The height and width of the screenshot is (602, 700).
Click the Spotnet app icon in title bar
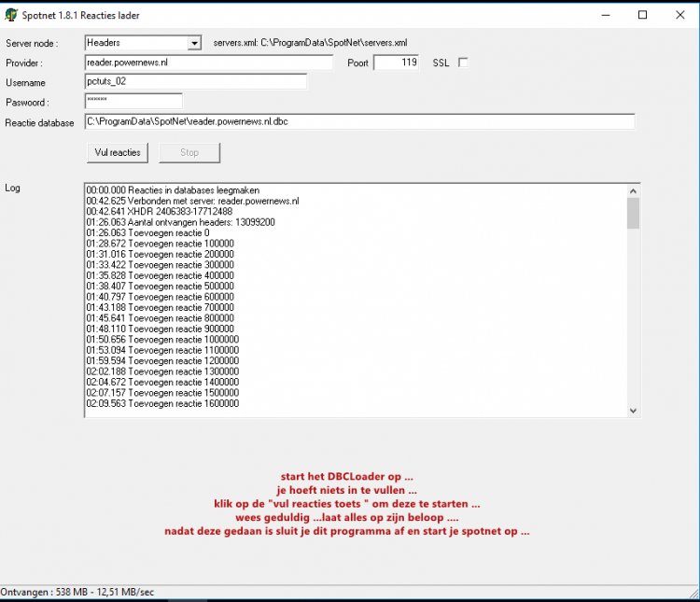click(x=10, y=15)
